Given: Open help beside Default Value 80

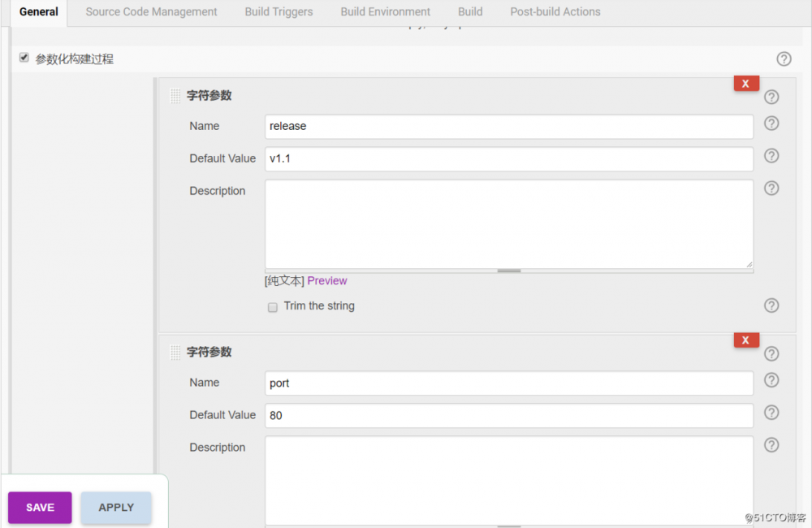Looking at the screenshot, I should pyautogui.click(x=771, y=413).
